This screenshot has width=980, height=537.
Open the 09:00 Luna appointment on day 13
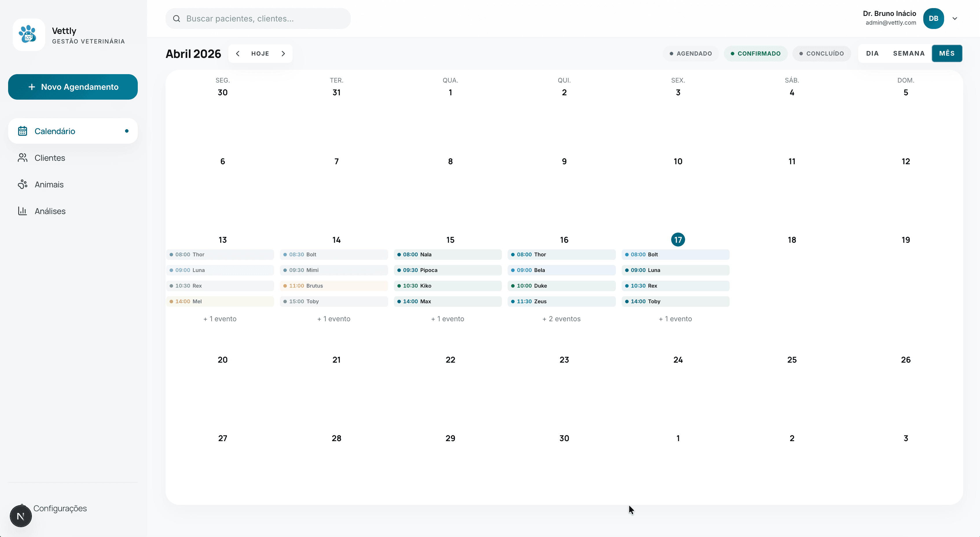tap(220, 270)
